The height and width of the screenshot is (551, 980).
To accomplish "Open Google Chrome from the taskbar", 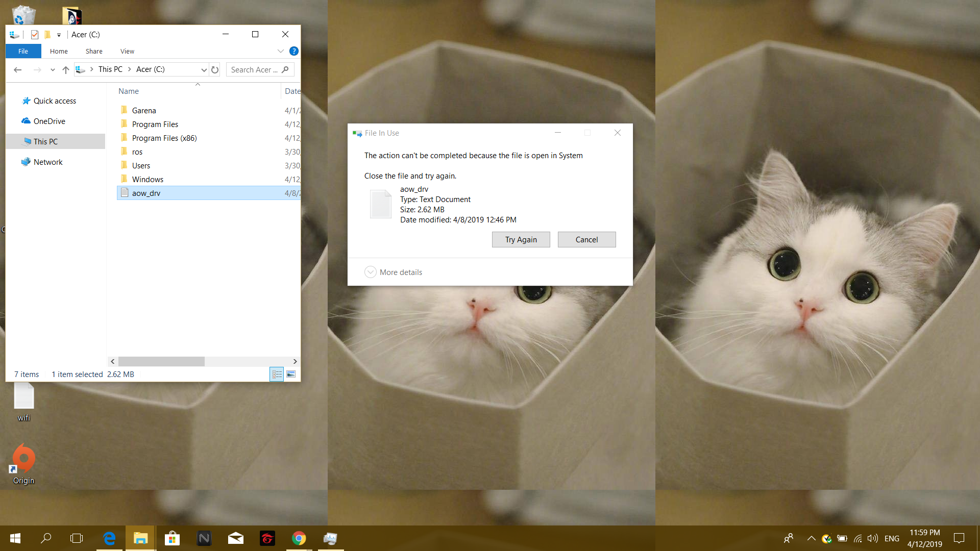I will 299,538.
